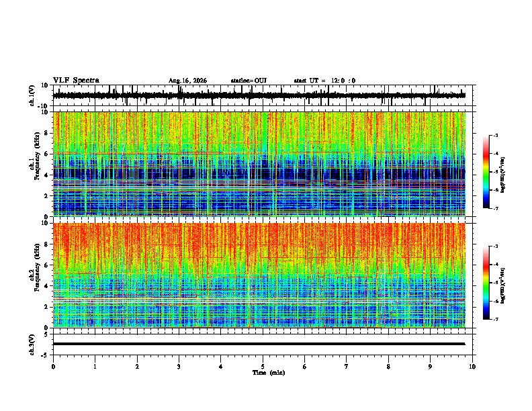
Task: Click inside the ch.1 spectrogram panel
Action: [259, 164]
